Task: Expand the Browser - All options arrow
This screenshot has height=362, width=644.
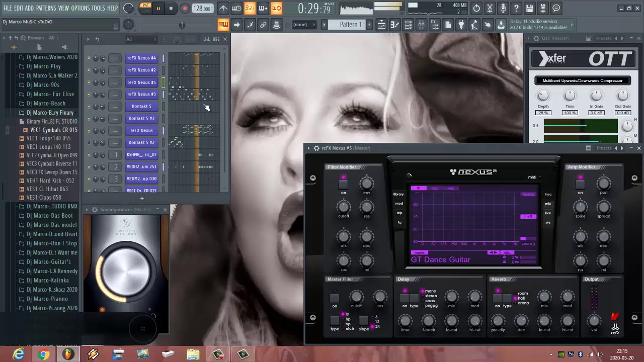Action: pyautogui.click(x=4, y=38)
